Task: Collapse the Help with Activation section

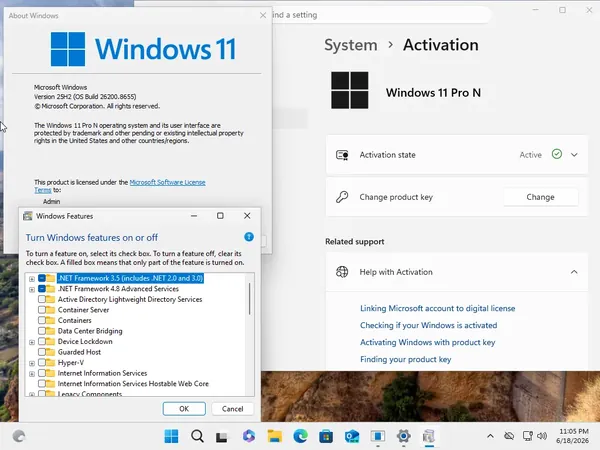Action: coord(574,272)
